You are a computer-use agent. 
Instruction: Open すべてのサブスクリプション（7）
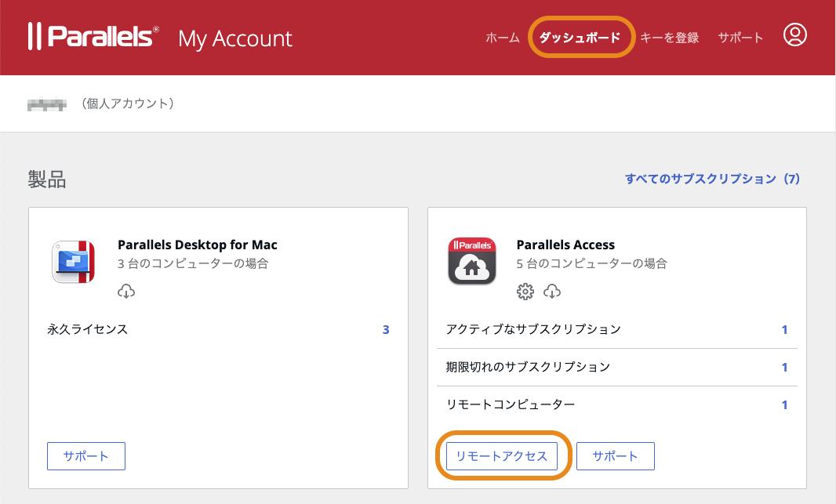click(711, 179)
